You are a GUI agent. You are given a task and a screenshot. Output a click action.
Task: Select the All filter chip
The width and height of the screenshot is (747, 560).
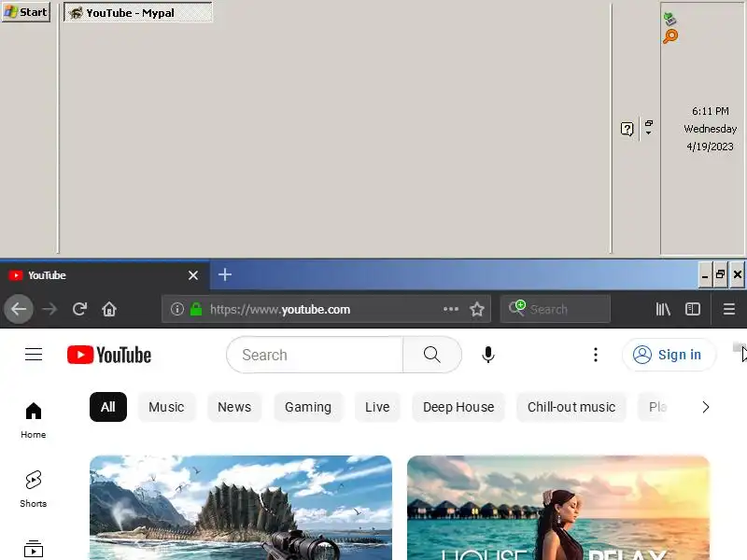(x=108, y=407)
